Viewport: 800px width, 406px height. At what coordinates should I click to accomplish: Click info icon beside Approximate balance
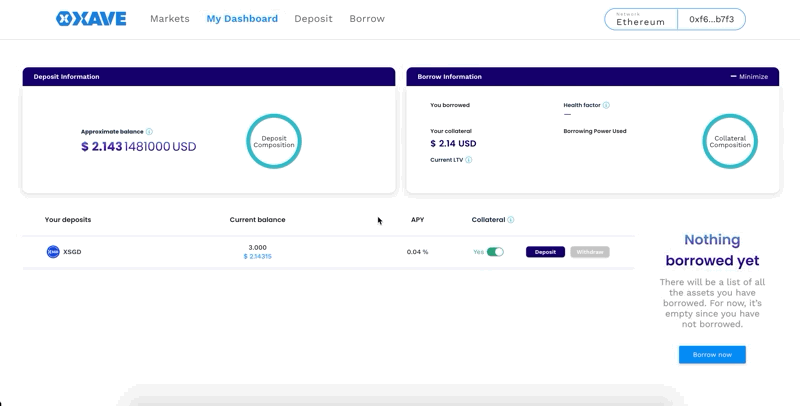pos(150,131)
